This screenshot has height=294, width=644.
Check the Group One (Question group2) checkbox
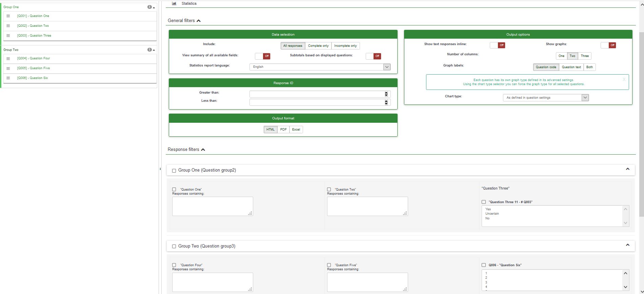(174, 171)
